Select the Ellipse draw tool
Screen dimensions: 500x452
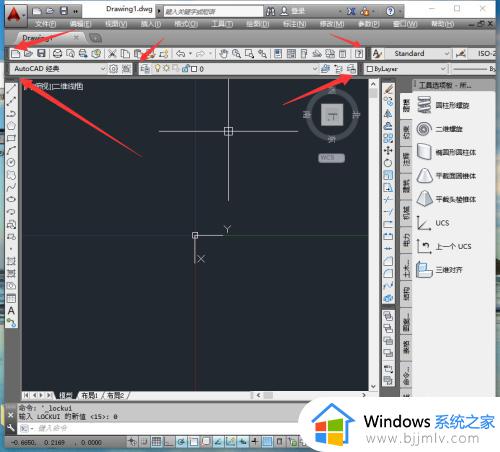(x=11, y=199)
